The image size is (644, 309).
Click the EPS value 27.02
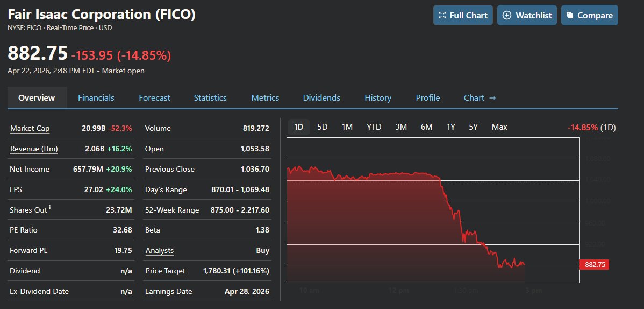95,189
